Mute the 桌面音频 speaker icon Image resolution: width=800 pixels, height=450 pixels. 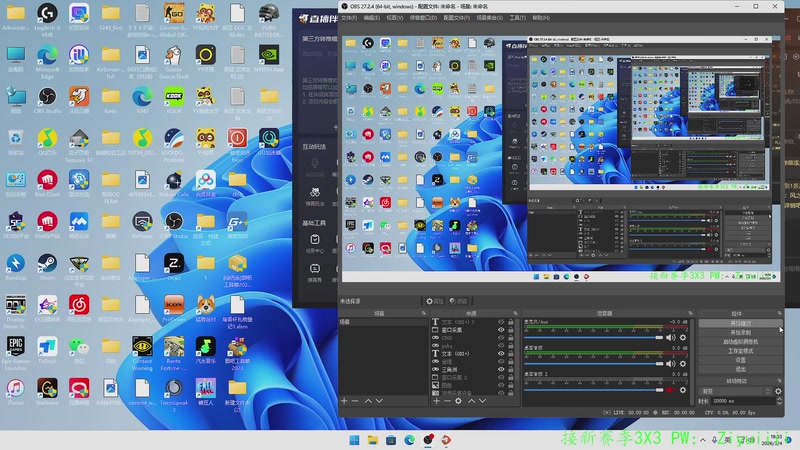point(670,363)
